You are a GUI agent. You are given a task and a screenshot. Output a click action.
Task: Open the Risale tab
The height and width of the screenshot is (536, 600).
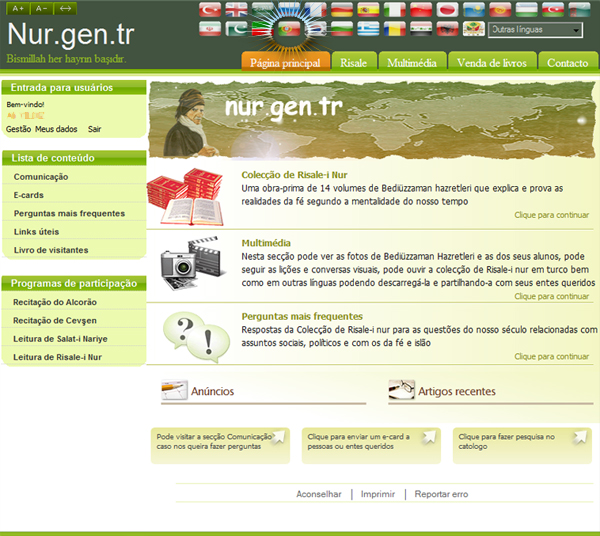tap(353, 63)
